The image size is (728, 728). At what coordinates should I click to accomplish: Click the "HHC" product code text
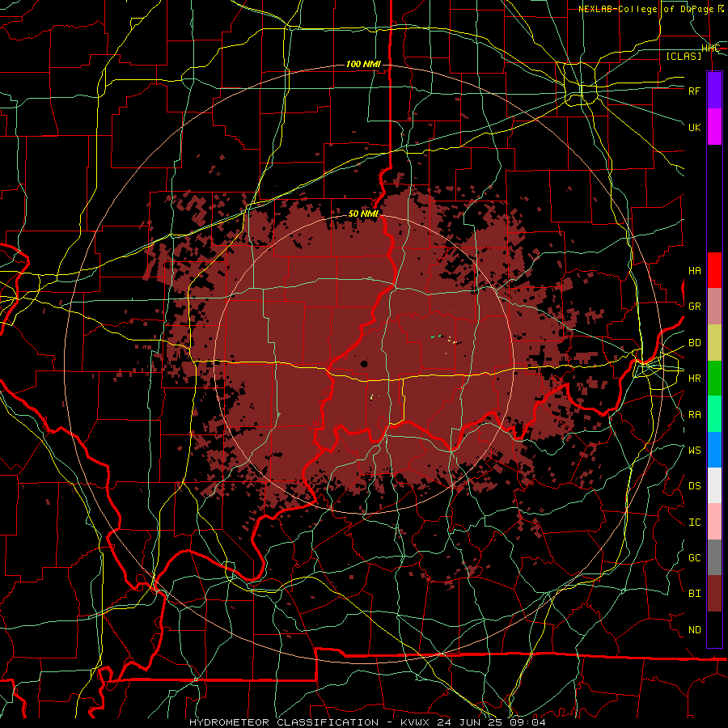tap(710, 49)
